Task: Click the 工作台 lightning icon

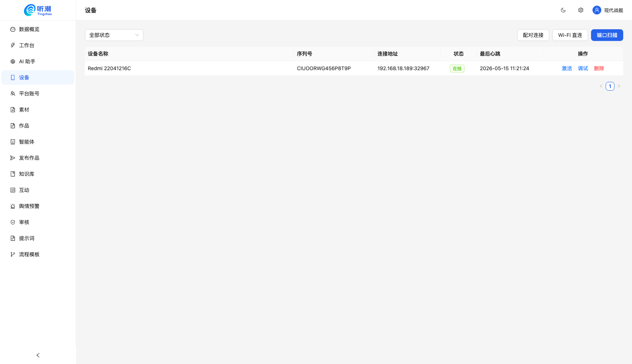Action: coord(13,45)
